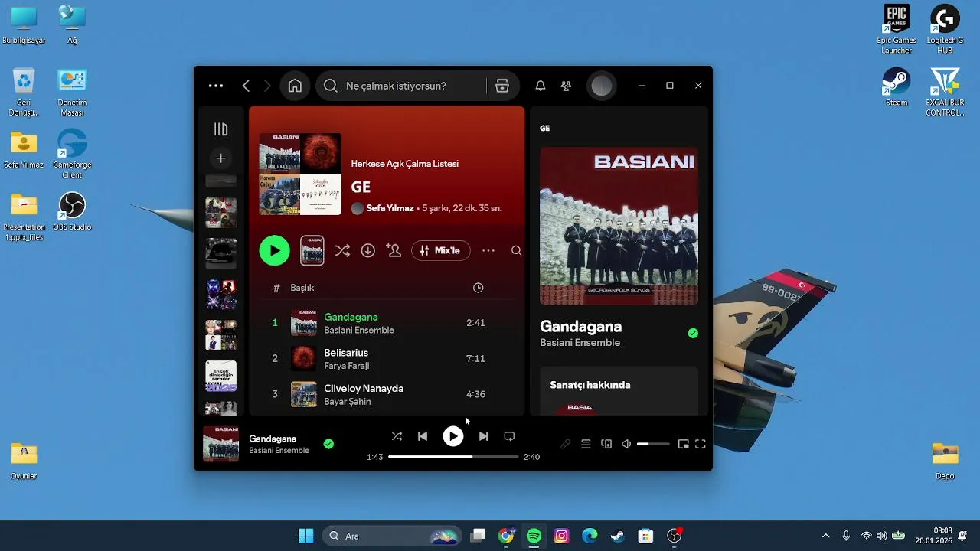Open Microsoft Edge from the taskbar
The image size is (980, 551).
click(590, 536)
